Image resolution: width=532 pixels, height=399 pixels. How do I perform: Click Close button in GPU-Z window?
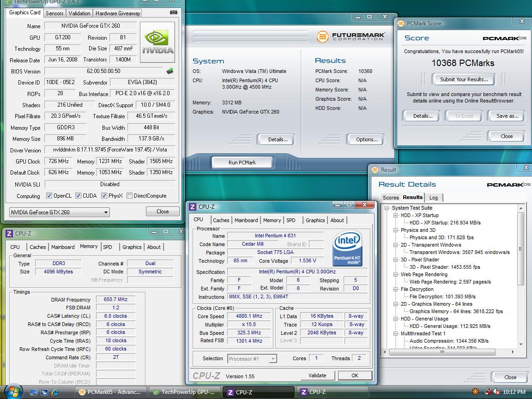tap(163, 212)
